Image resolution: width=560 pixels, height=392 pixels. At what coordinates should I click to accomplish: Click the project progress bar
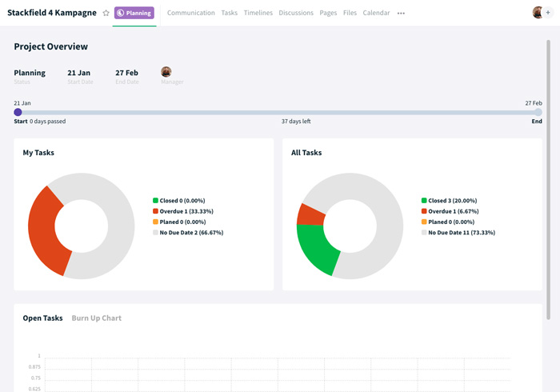pos(278,112)
